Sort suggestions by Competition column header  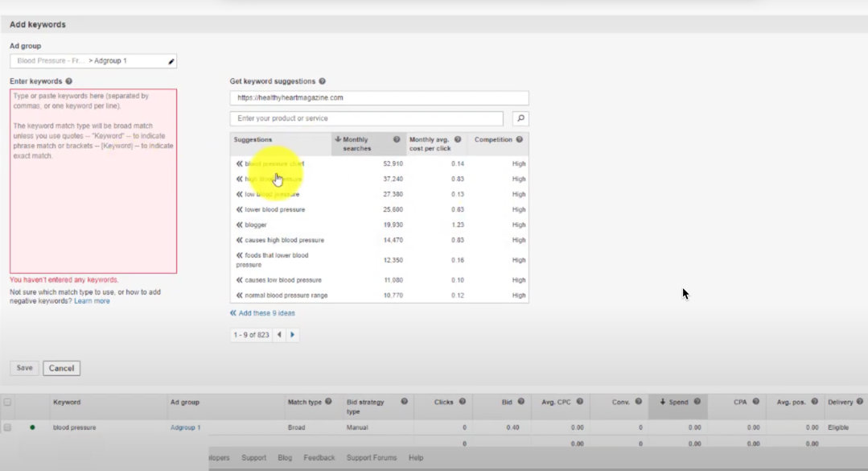coord(493,139)
